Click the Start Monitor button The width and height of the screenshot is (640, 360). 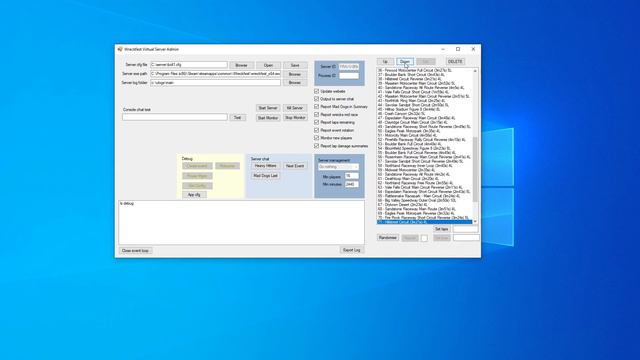click(x=268, y=118)
